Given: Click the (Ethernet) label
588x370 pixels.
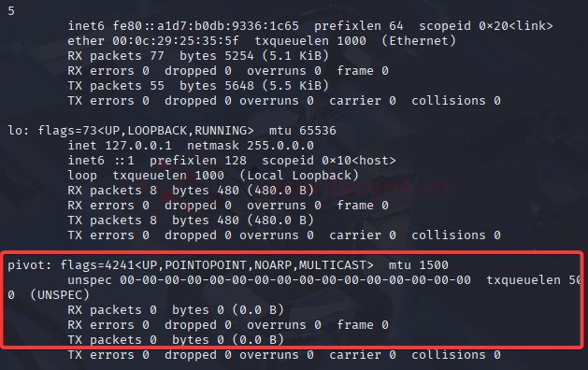Looking at the screenshot, I should coord(419,41).
